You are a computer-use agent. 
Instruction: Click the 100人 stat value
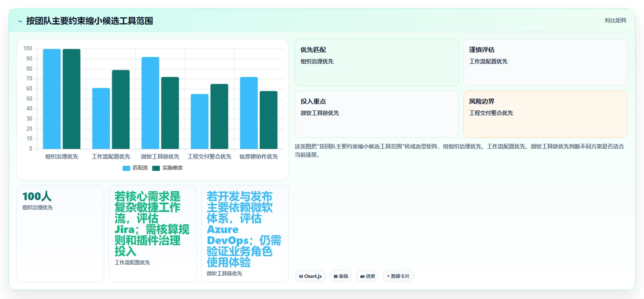point(37,197)
